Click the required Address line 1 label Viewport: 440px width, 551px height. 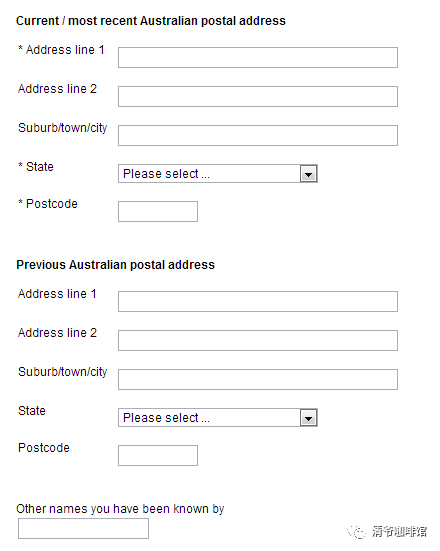[x=61, y=50]
